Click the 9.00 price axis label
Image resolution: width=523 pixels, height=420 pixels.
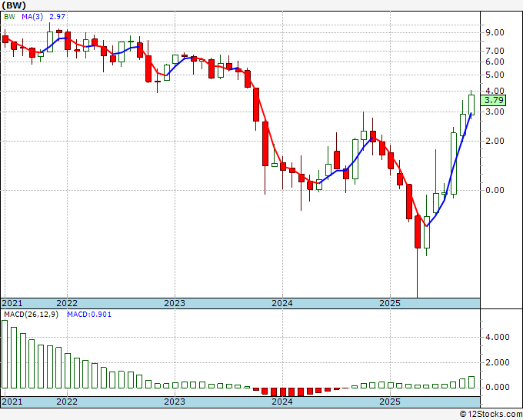pyautogui.click(x=495, y=33)
